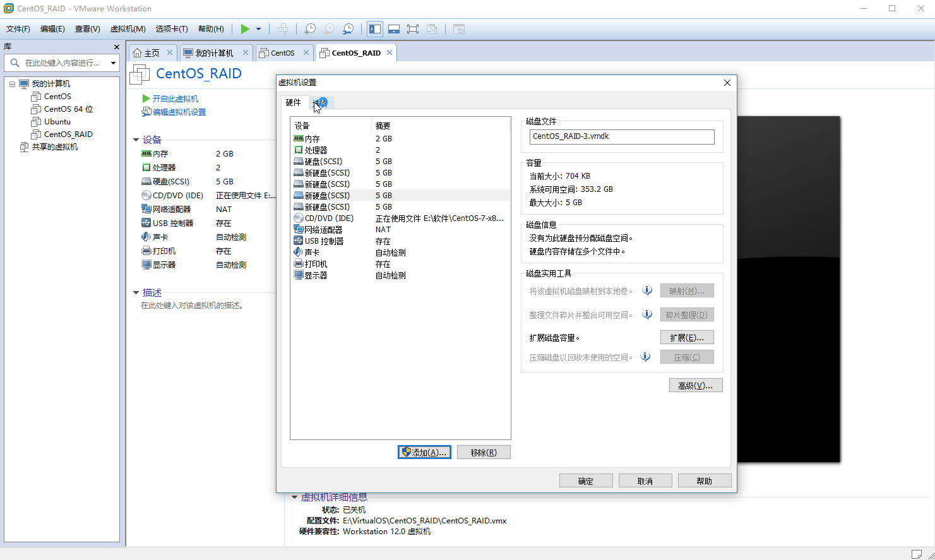Collapse the 虚拟机详细信息 section
This screenshot has width=935, height=560.
pos(294,497)
